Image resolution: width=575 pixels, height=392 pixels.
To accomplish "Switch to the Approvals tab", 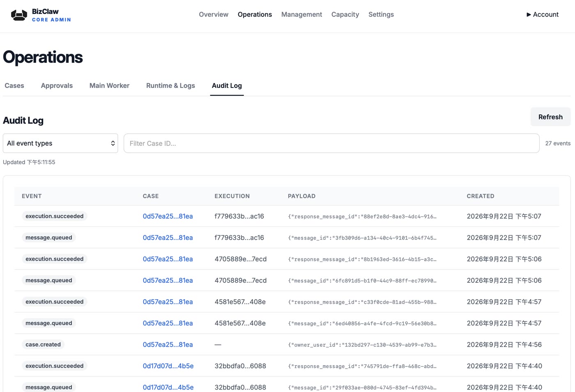I will point(57,85).
